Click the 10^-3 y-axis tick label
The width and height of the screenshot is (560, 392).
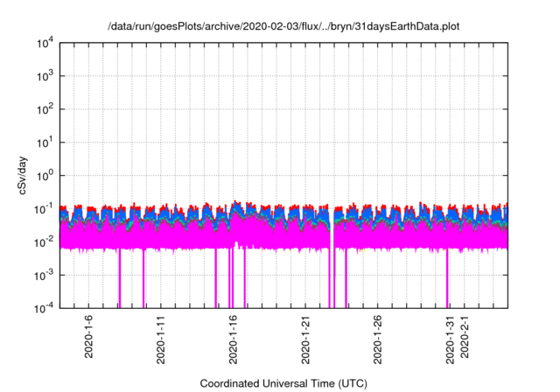[44, 276]
